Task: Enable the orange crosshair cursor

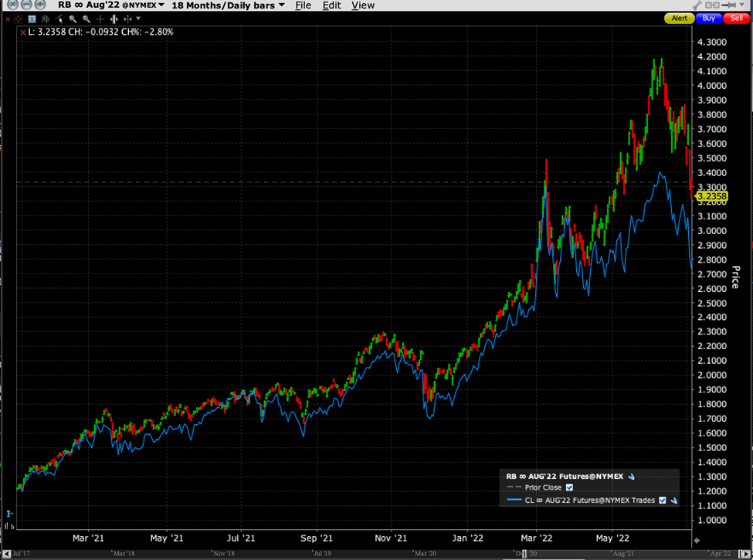Action: [x=100, y=19]
